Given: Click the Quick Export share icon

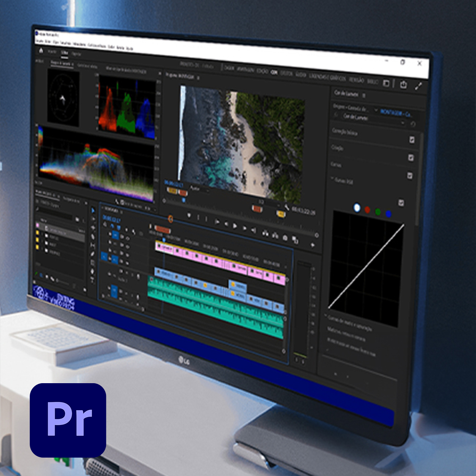Looking at the screenshot, I should [x=403, y=84].
